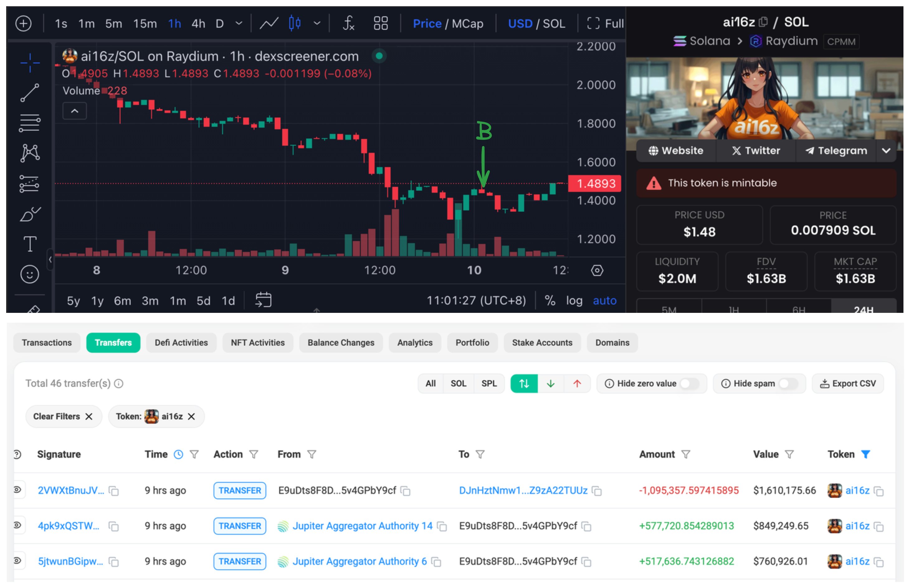Expand more social links chevron
The height and width of the screenshot is (588, 910).
coord(886,151)
